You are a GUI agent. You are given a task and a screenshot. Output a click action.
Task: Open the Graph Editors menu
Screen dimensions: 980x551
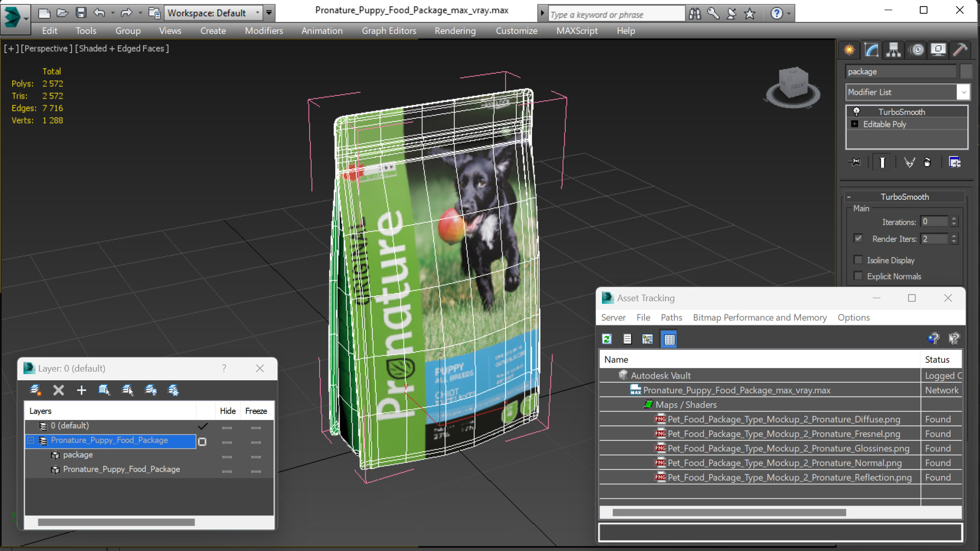pyautogui.click(x=389, y=31)
